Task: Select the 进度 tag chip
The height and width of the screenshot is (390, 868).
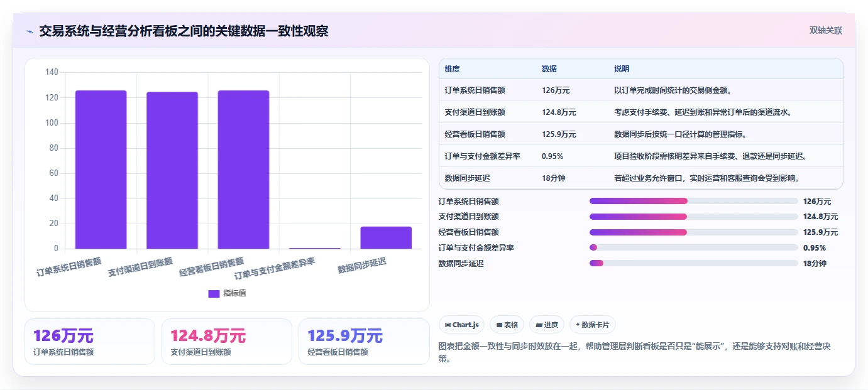Action: pos(547,325)
